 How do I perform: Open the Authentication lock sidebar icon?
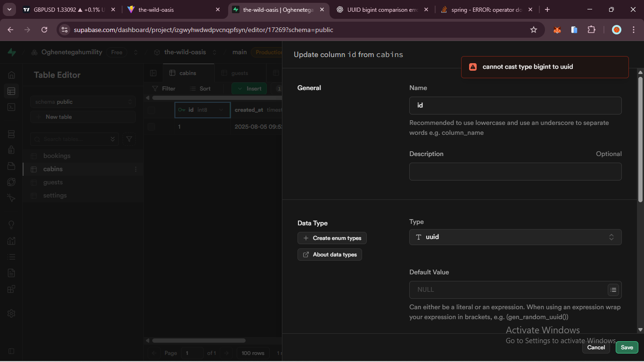pyautogui.click(x=11, y=150)
